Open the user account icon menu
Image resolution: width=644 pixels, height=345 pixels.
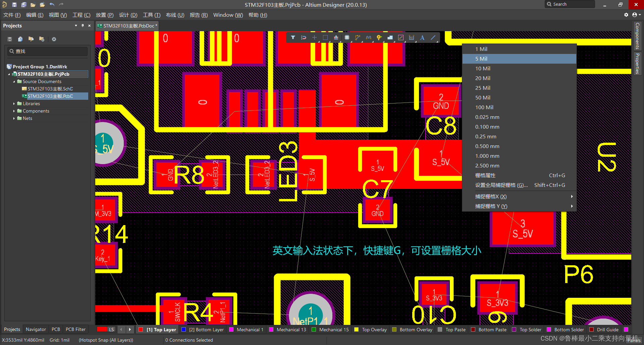(x=636, y=15)
